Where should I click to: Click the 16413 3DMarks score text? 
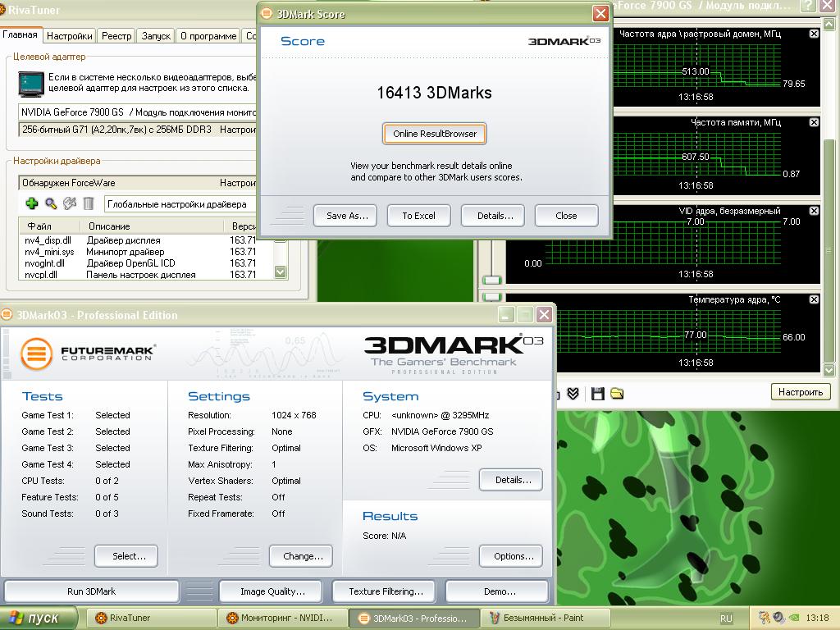point(434,93)
